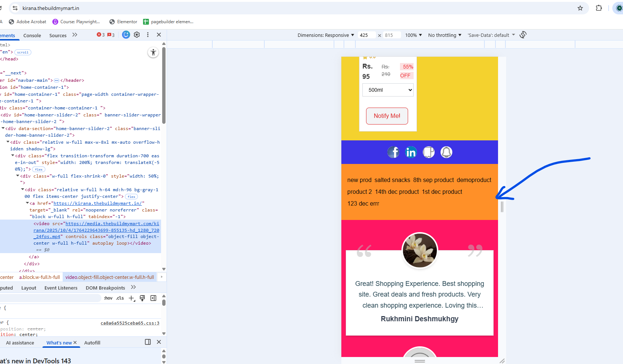Click the issues count flag badge
The image size is (623, 364).
click(111, 35)
